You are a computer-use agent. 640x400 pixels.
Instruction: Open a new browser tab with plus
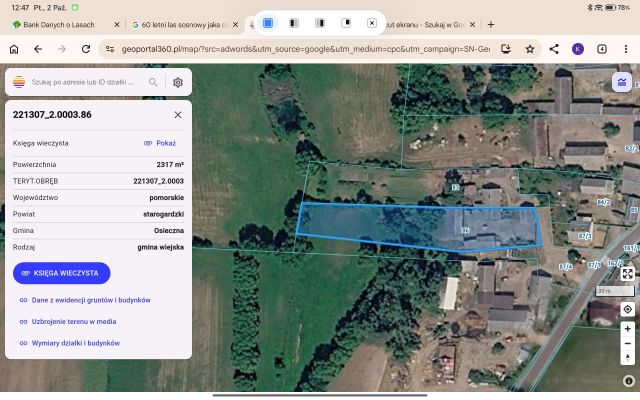pos(491,25)
